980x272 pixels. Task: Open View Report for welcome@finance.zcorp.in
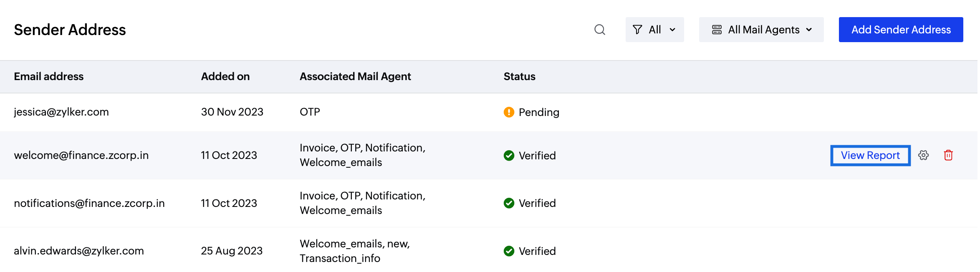(x=870, y=155)
